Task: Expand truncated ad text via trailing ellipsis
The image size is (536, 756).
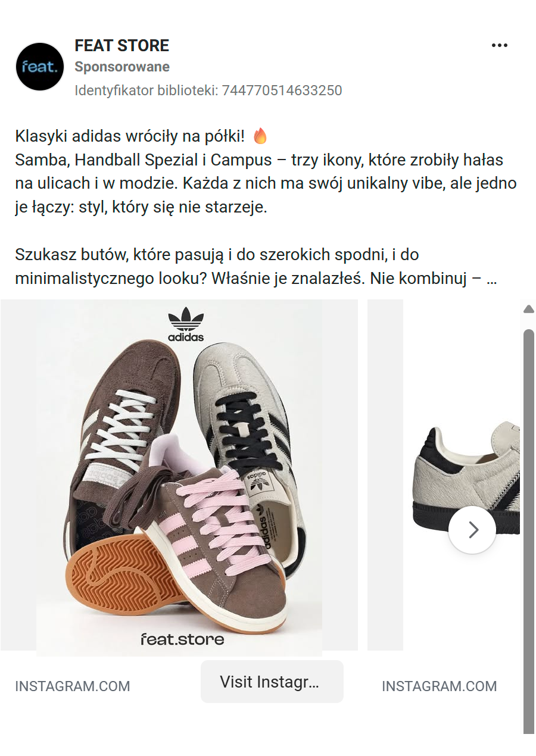Action: (x=491, y=278)
